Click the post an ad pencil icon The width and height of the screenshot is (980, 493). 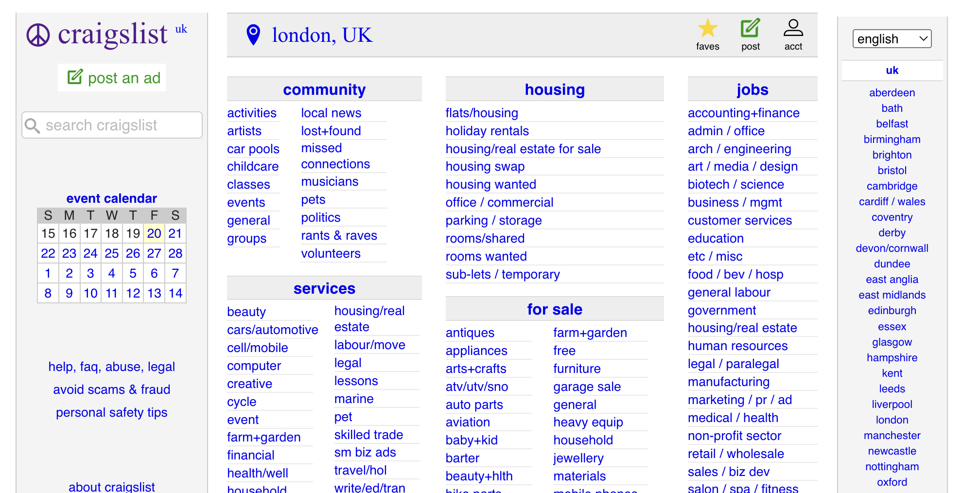pyautogui.click(x=75, y=77)
